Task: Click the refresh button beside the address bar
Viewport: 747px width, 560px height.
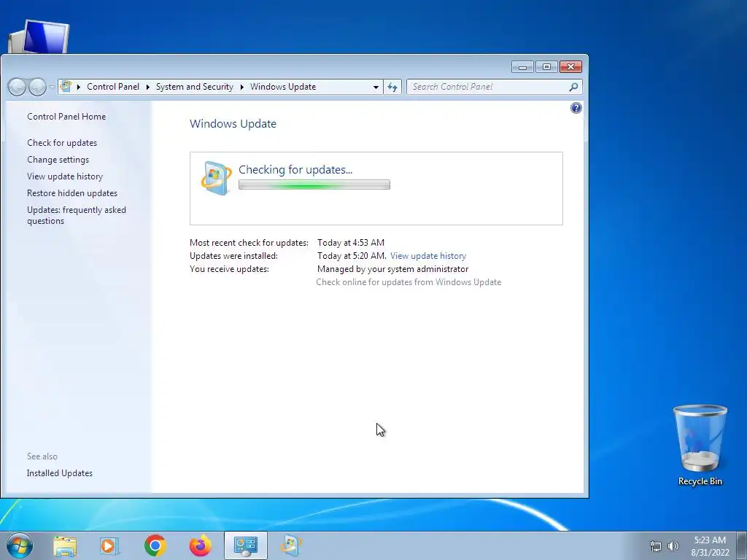Action: (392, 87)
